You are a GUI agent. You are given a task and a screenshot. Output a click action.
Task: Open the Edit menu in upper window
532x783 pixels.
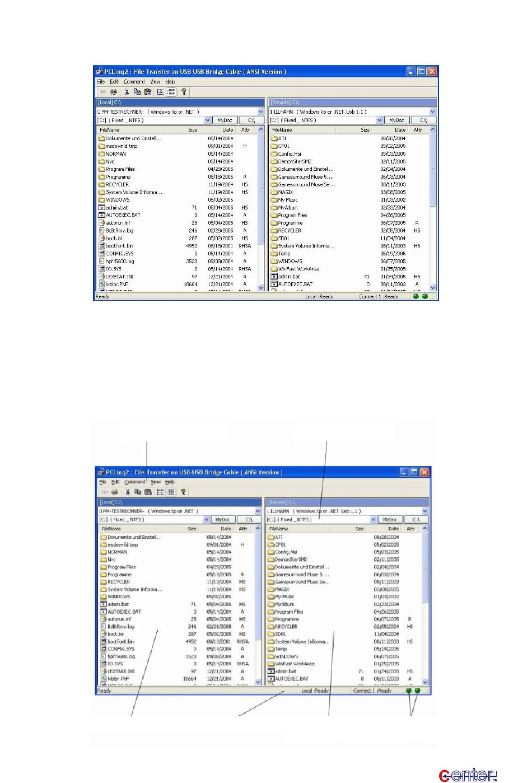(114, 82)
